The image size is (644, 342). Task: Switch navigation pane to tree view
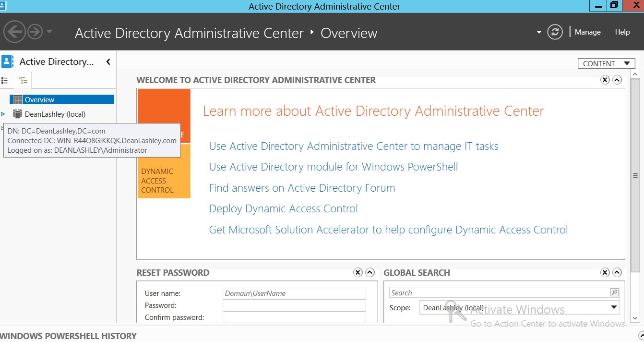point(23,81)
